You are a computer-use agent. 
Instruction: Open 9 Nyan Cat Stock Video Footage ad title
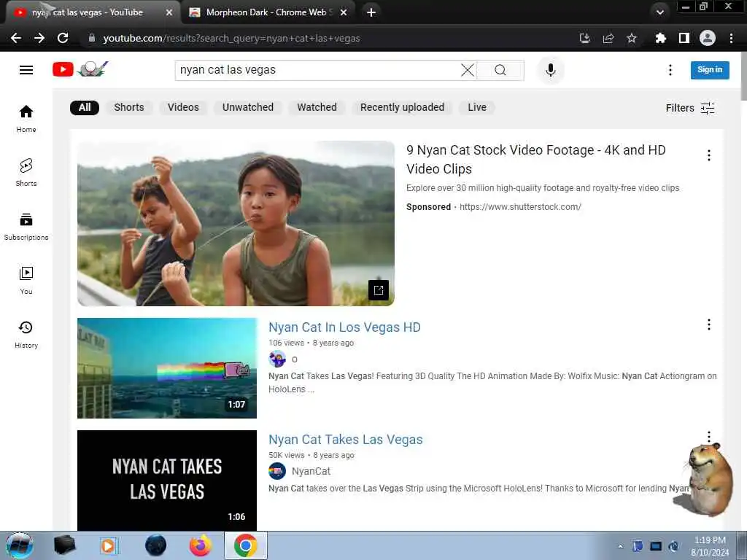point(536,160)
